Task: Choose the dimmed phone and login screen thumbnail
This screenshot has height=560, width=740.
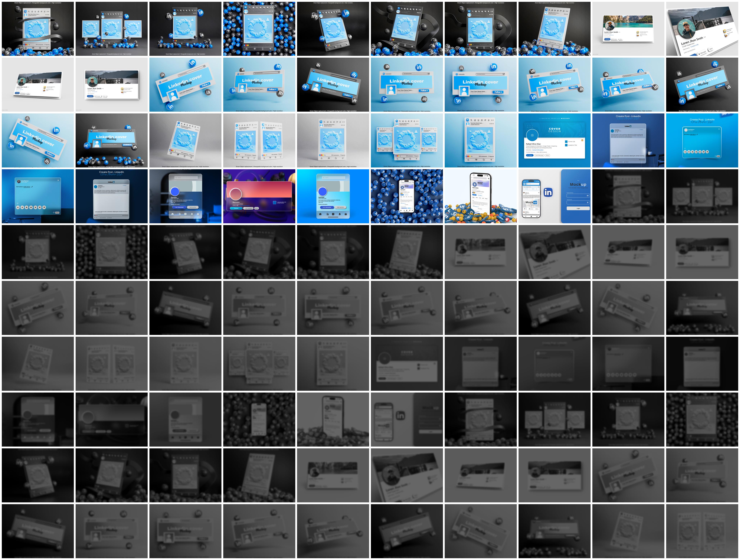Action: coord(407,420)
